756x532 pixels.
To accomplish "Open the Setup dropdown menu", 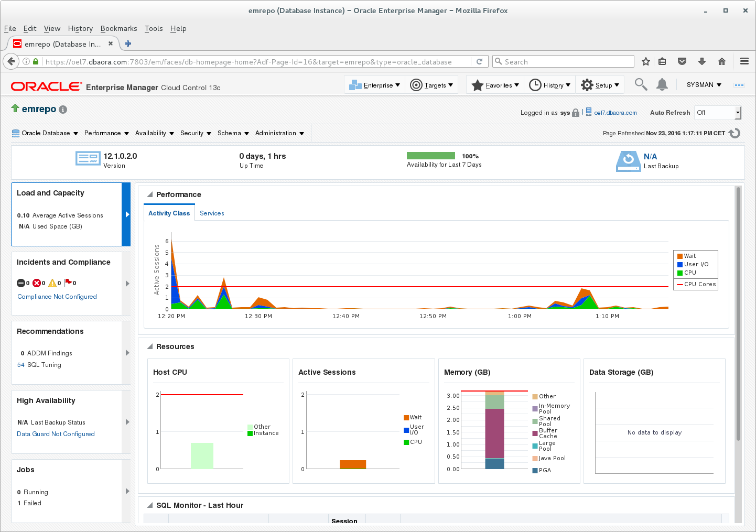I will click(x=600, y=85).
